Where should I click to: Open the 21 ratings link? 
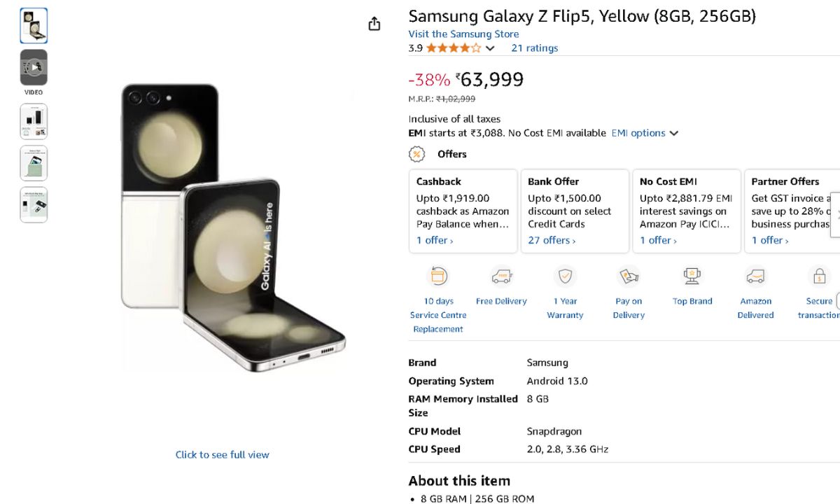[x=534, y=48]
